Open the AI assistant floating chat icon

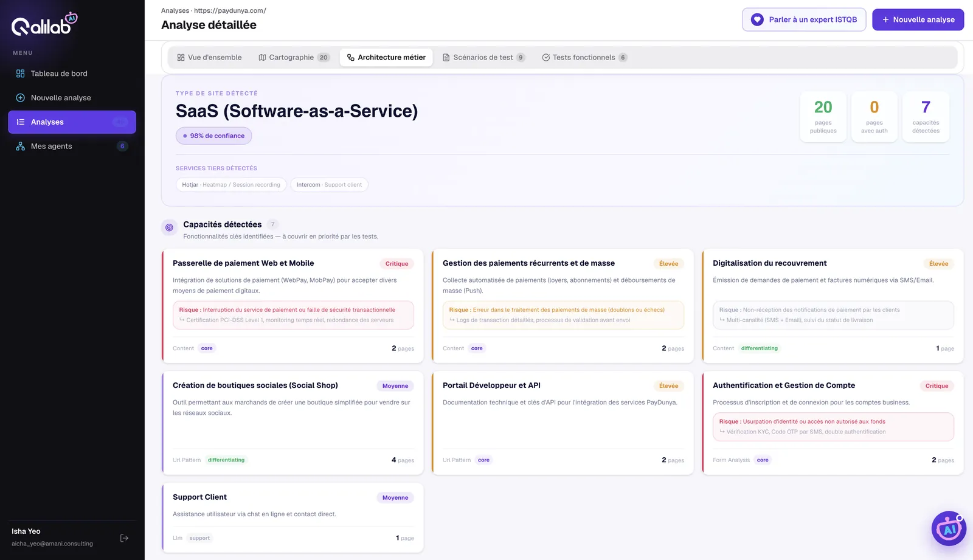coord(949,528)
